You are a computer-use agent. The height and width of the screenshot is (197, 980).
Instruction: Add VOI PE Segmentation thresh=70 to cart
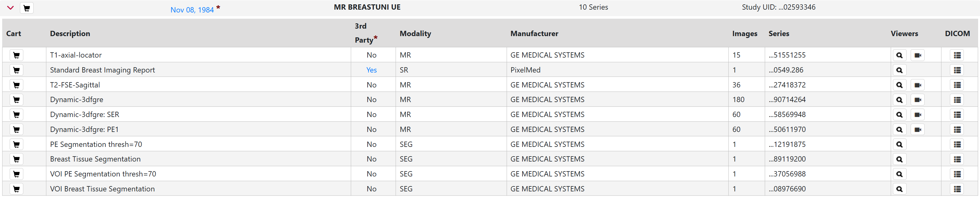tap(16, 174)
